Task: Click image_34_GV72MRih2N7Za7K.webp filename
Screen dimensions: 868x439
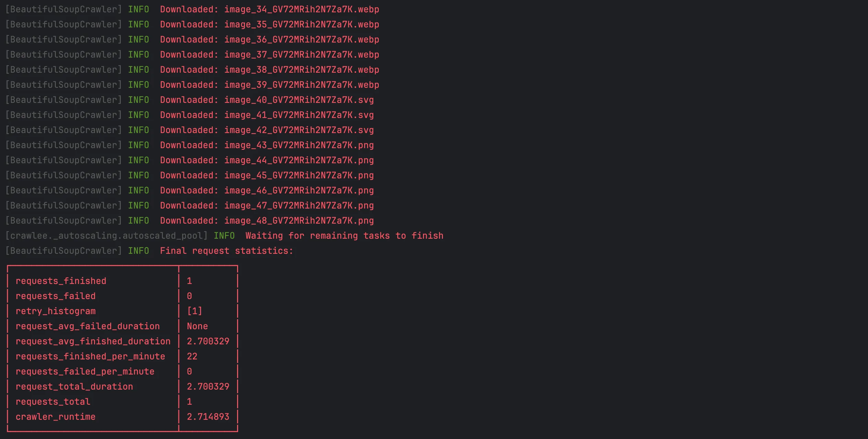Action: [302, 9]
